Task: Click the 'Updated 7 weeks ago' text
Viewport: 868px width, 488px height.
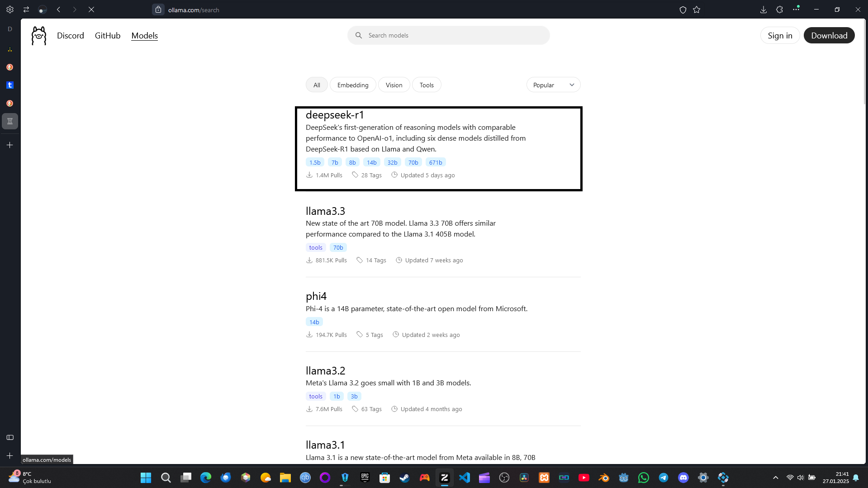Action: pos(434,260)
